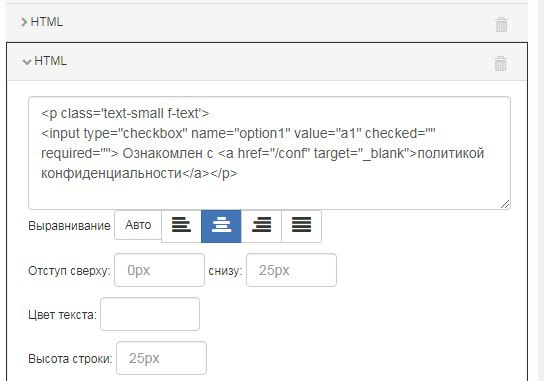Click the Отступ сверху: label
Viewport: 544px width, 381px height.
pyautogui.click(x=69, y=271)
